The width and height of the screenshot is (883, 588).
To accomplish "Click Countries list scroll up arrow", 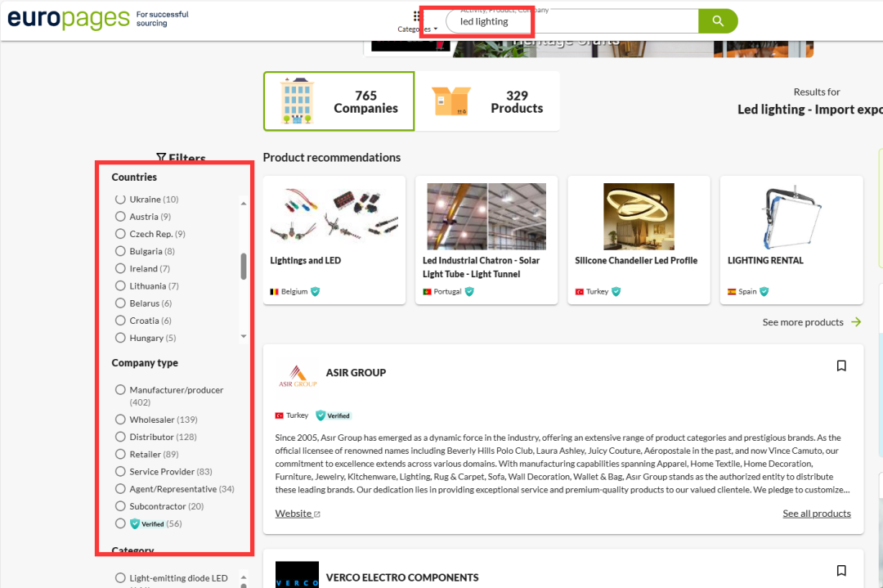I will click(244, 204).
